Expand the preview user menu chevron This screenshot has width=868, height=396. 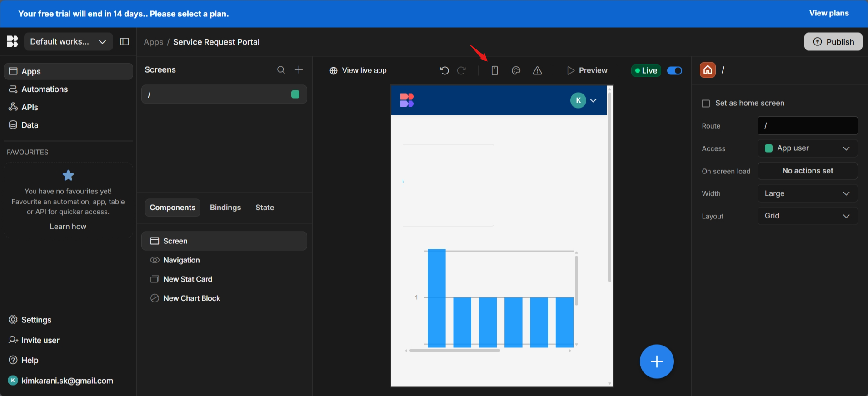(593, 100)
